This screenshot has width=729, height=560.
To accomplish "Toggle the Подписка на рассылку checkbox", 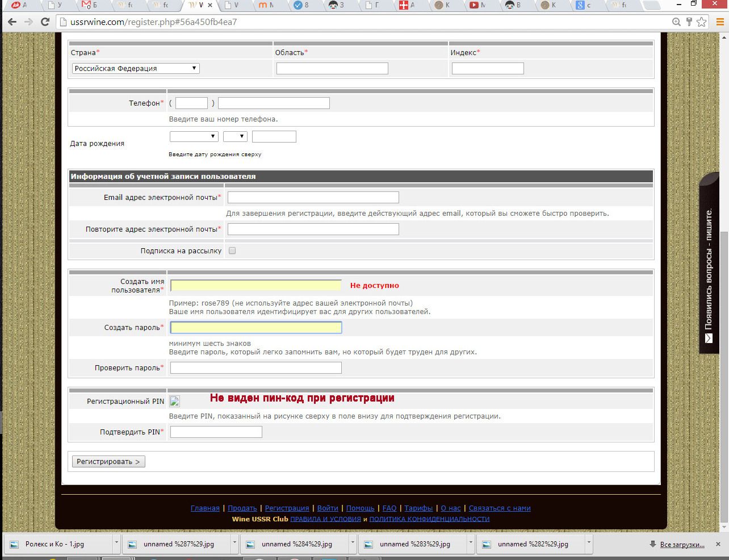I will pos(232,250).
